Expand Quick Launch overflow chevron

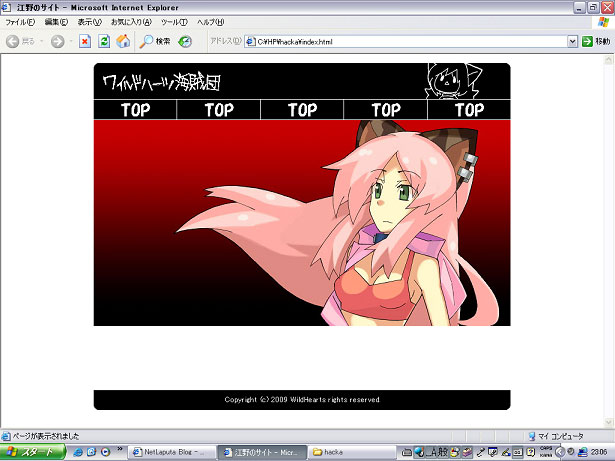[120, 449]
